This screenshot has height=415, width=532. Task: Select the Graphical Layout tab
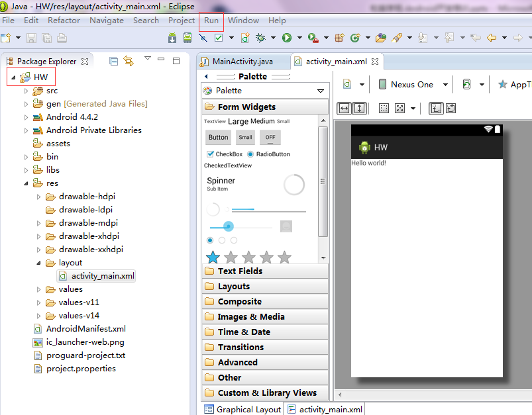[x=243, y=409]
